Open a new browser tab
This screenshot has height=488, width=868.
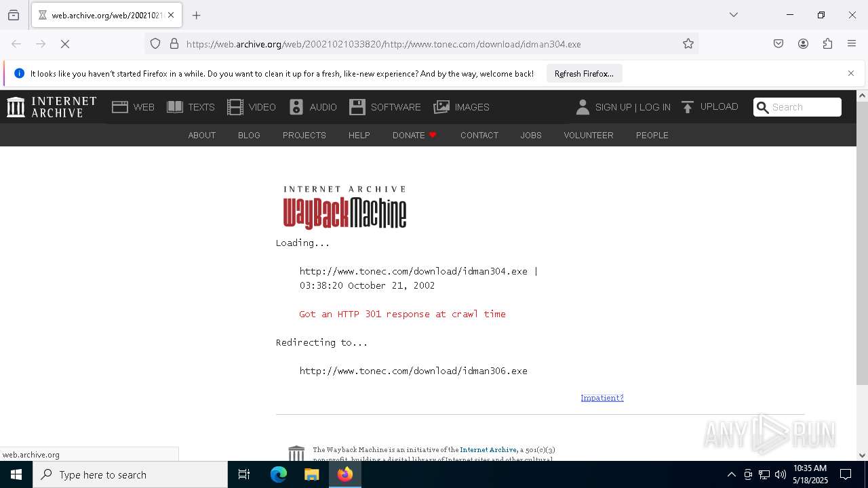pyautogui.click(x=197, y=15)
